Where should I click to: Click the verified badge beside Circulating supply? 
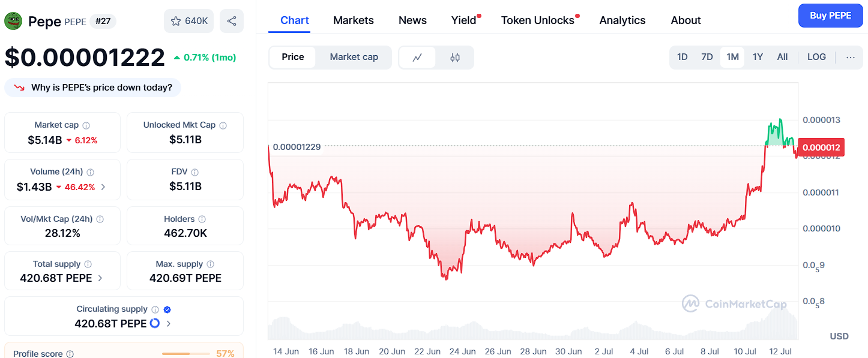[x=167, y=309]
